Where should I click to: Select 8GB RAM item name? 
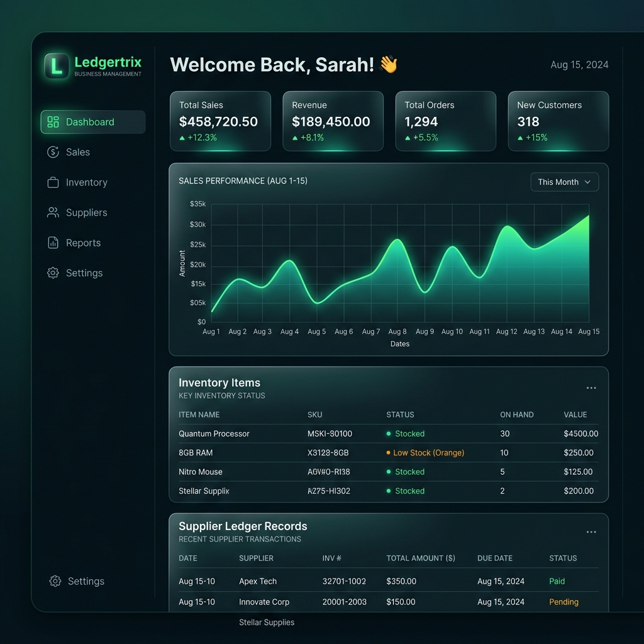point(196,453)
